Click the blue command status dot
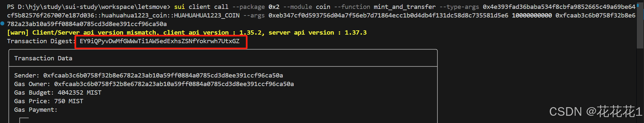The image size is (644, 123). [x=2, y=23]
